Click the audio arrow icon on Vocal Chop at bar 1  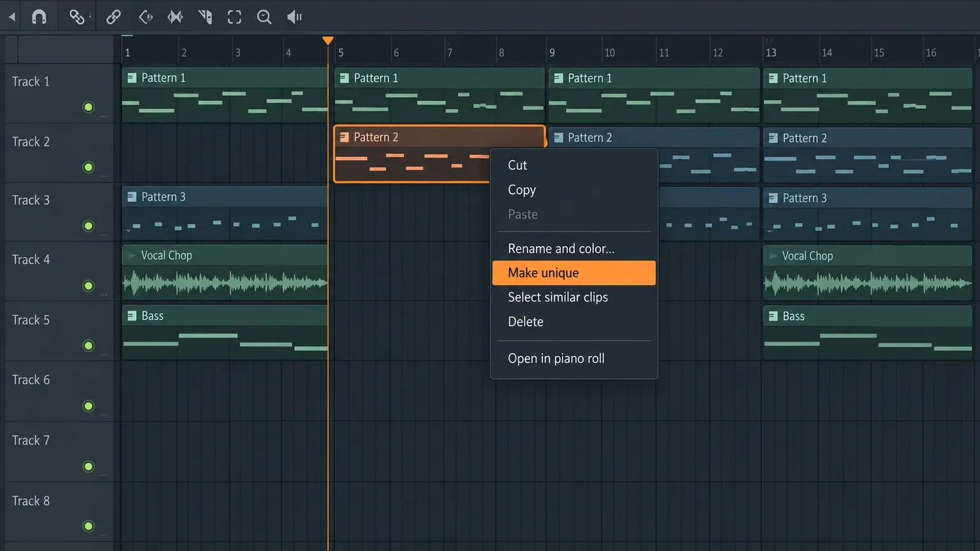(131, 256)
